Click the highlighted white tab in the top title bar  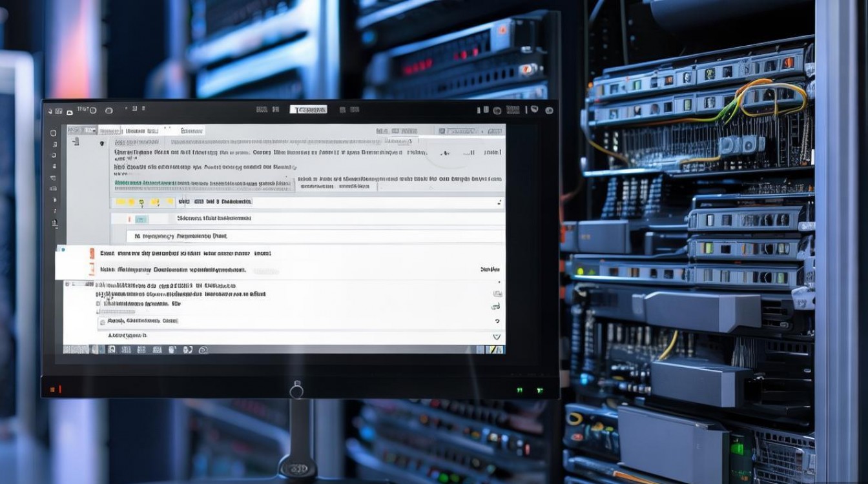(309, 110)
